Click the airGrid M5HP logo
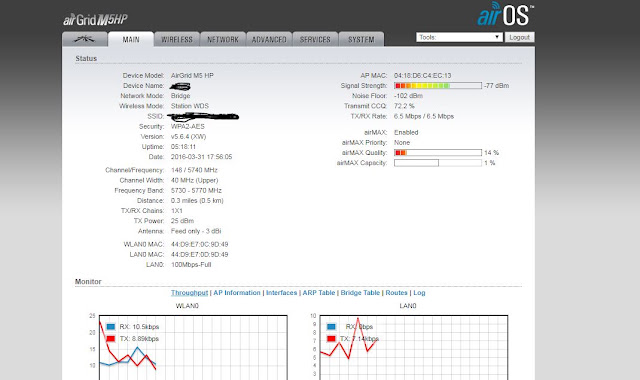Image resolution: width=640 pixels, height=380 pixels. coord(96,19)
